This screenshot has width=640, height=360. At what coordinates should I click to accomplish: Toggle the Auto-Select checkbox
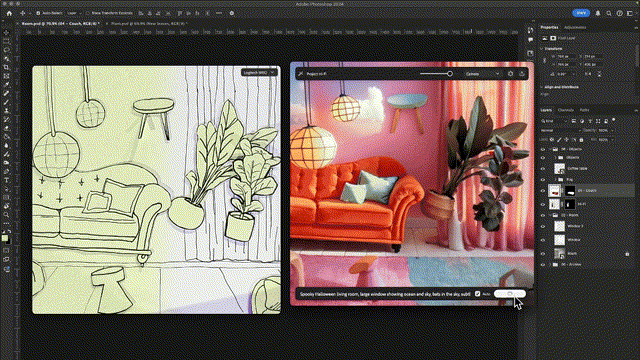[38, 13]
